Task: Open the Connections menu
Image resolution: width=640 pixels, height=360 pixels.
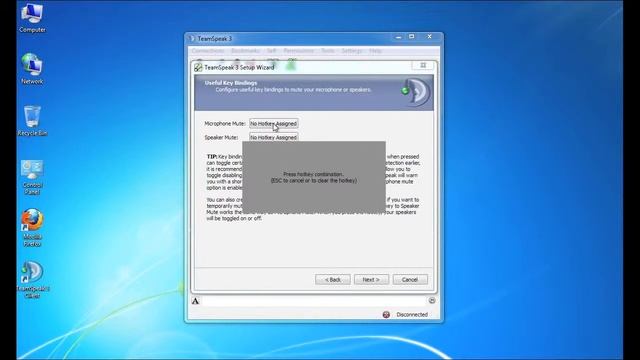Action: point(208,51)
